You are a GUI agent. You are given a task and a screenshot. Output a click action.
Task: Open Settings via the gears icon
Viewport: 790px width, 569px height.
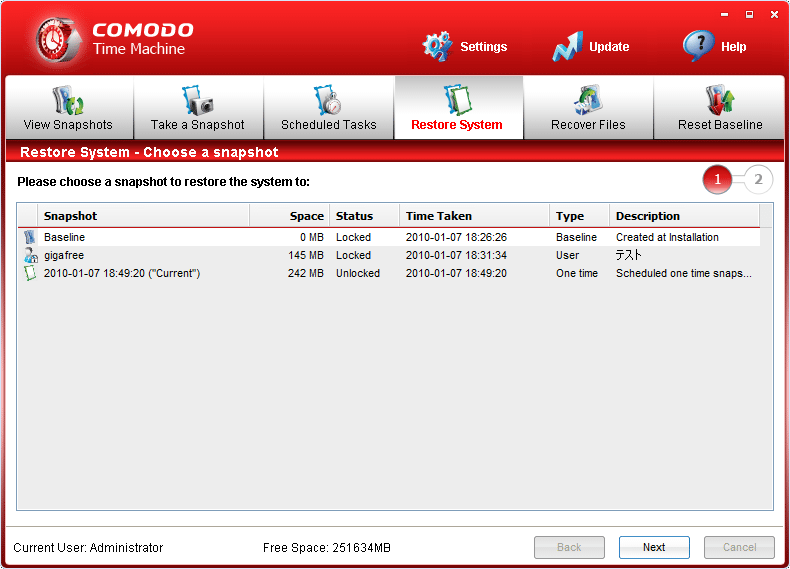437,46
